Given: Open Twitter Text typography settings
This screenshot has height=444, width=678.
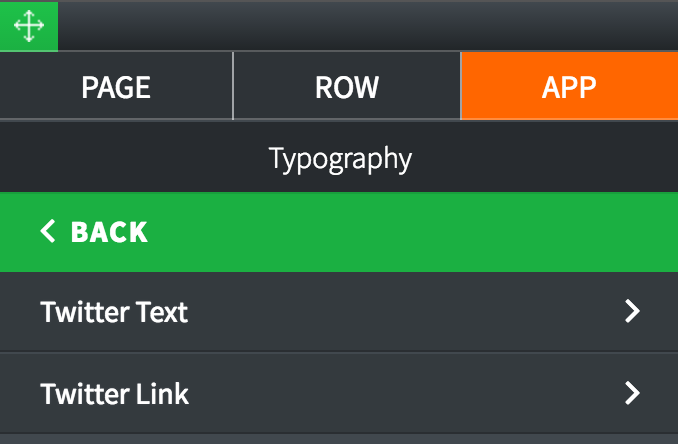Looking at the screenshot, I should 339,312.
